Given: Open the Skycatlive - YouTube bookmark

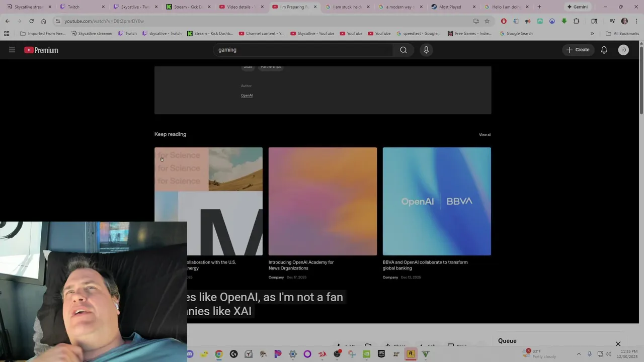Looking at the screenshot, I should pos(312,34).
